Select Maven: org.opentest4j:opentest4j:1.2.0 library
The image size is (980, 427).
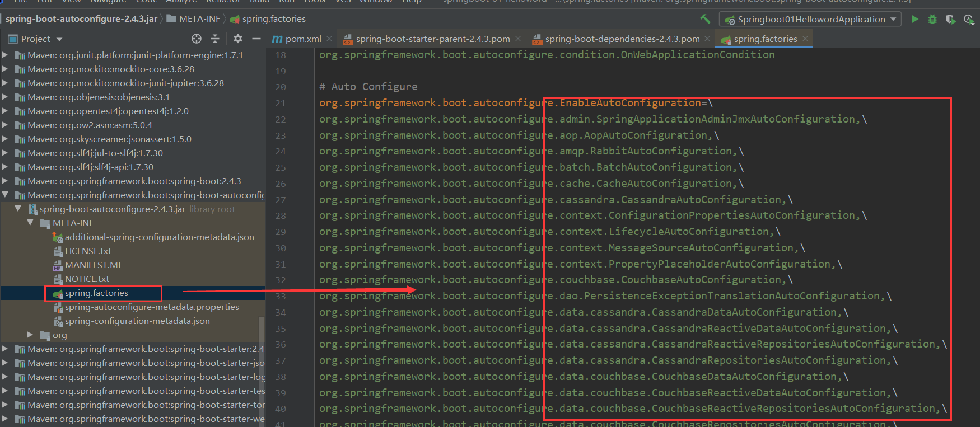108,111
